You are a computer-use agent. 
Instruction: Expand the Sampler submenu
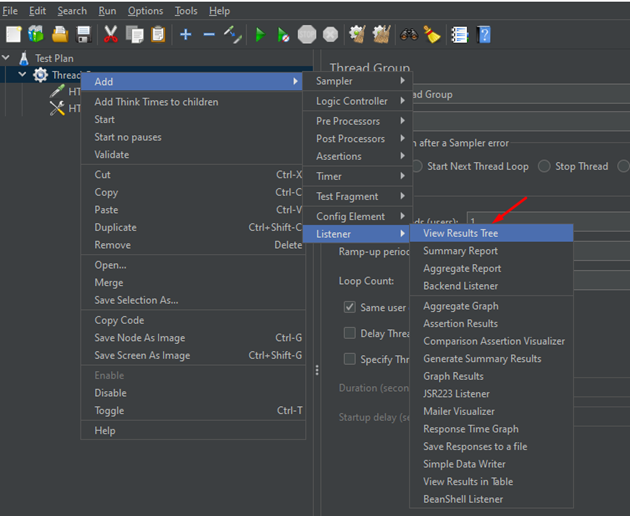click(x=356, y=81)
